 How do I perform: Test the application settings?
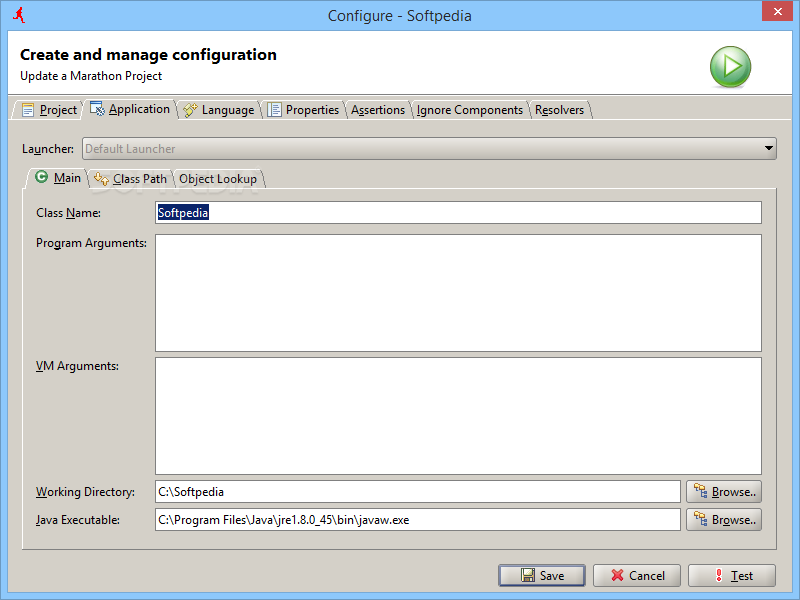pos(732,576)
